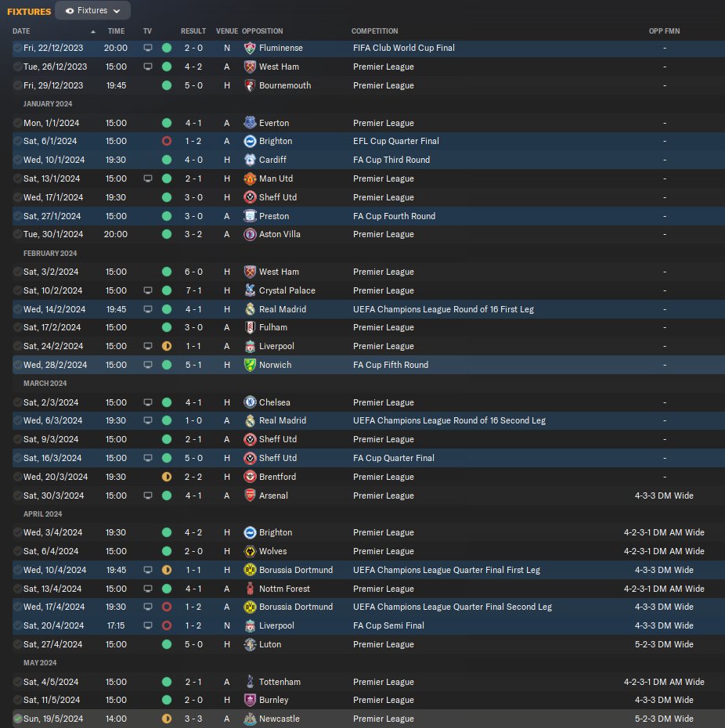Click TV icon on Fluminense fixture row

(x=148, y=48)
